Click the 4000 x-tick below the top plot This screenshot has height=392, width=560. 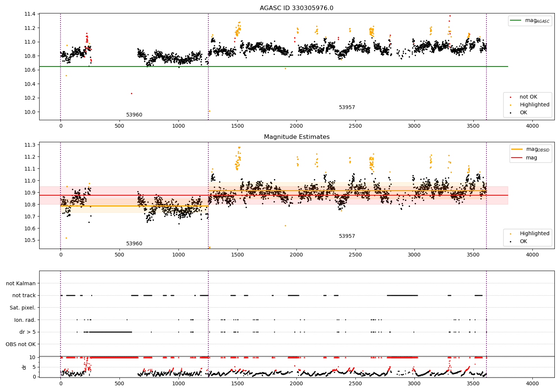click(x=532, y=126)
